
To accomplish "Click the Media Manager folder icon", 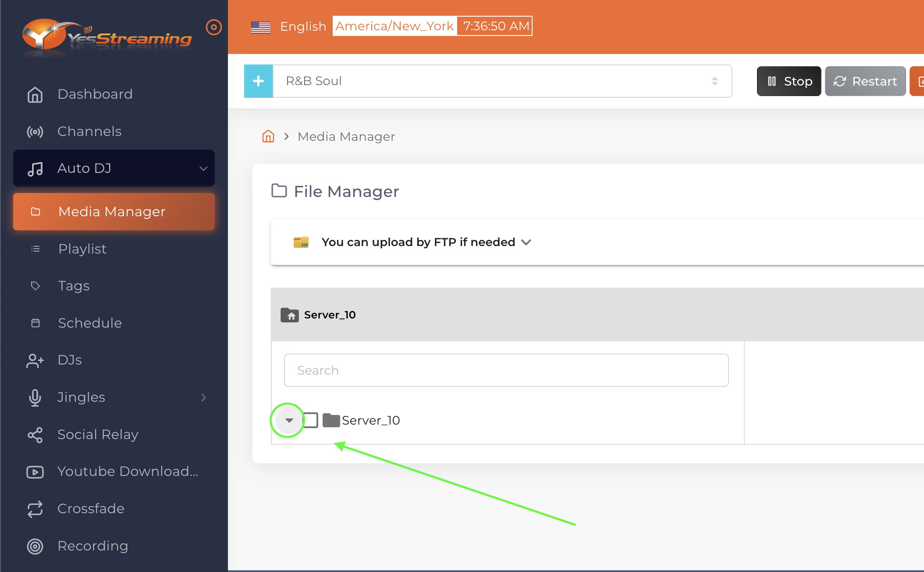I will pyautogui.click(x=36, y=211).
